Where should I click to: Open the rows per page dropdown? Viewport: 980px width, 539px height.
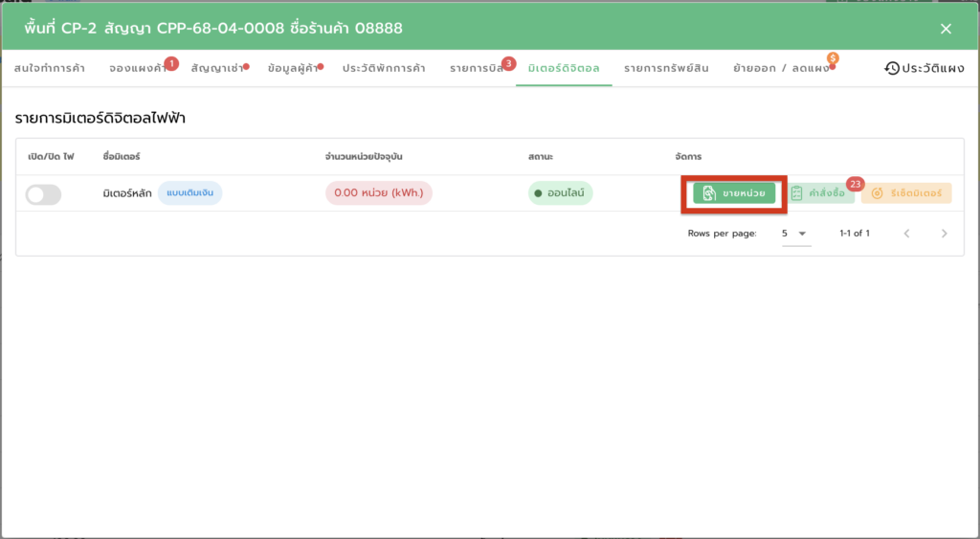click(x=795, y=234)
